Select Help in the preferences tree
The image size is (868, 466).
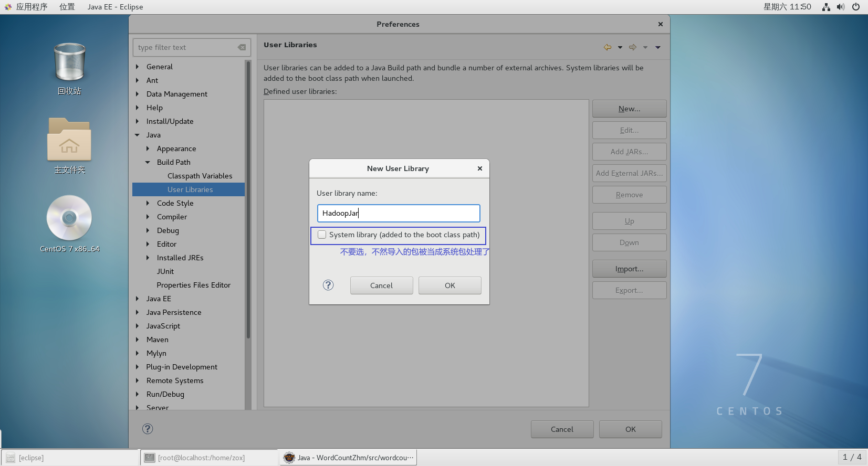[x=154, y=108]
